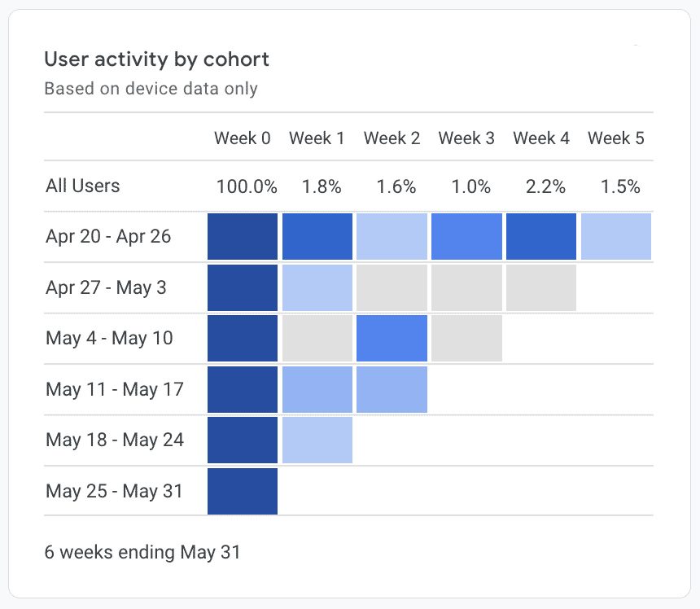Select the May 4 - May 10 Week 2 cell
Screen dimensions: 700x609
click(x=392, y=339)
